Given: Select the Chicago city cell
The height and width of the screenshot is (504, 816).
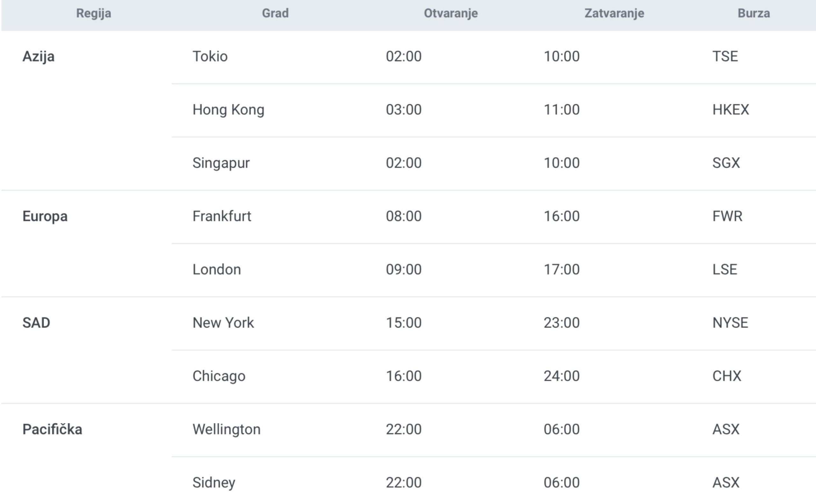Looking at the screenshot, I should 219,376.
